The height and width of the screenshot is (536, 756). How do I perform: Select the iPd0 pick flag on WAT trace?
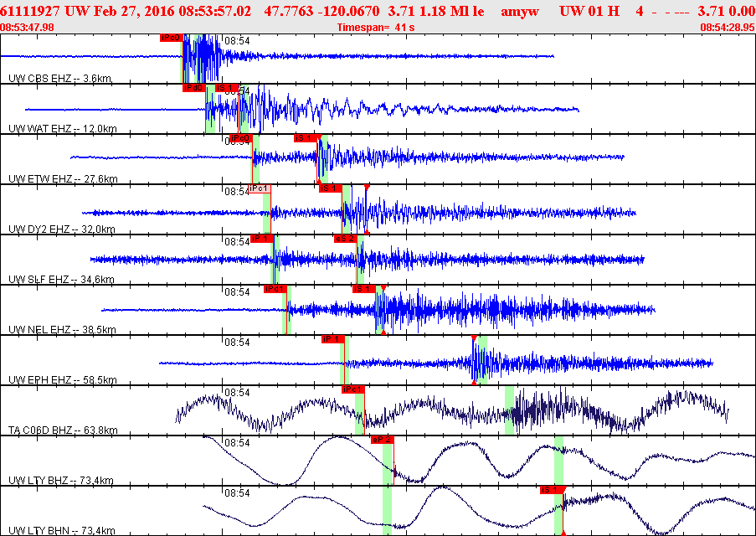(194, 88)
